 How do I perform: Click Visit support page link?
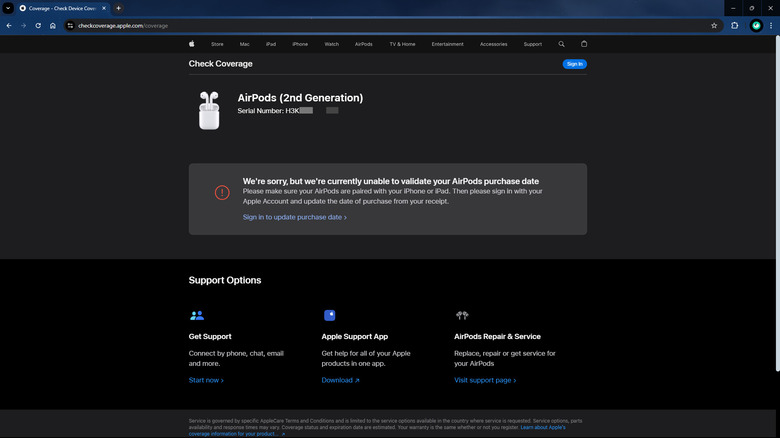[485, 380]
